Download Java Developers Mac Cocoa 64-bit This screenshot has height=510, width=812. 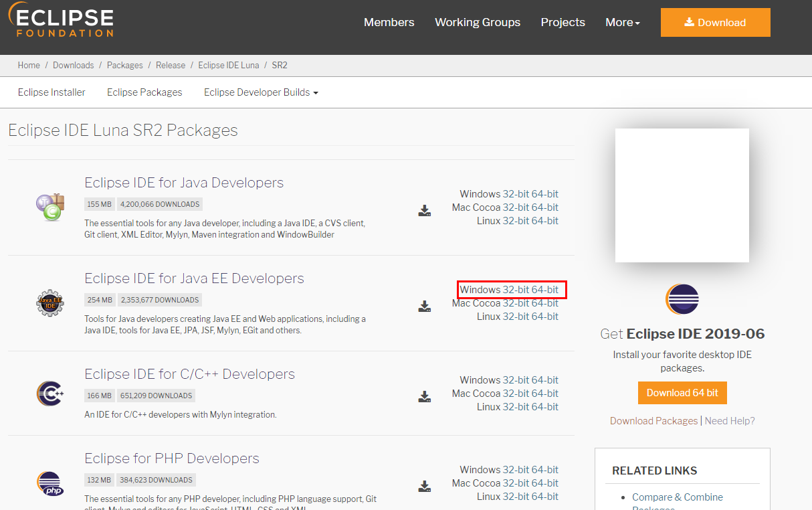coord(545,207)
